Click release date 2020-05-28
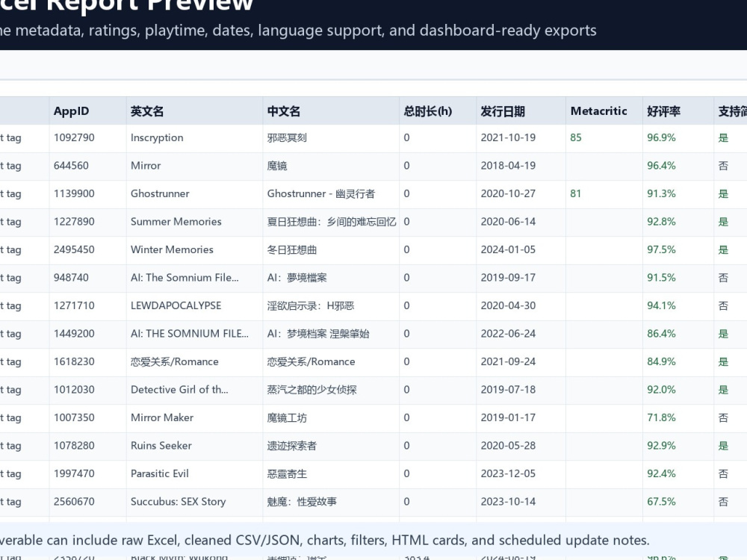The height and width of the screenshot is (560, 747). click(508, 446)
